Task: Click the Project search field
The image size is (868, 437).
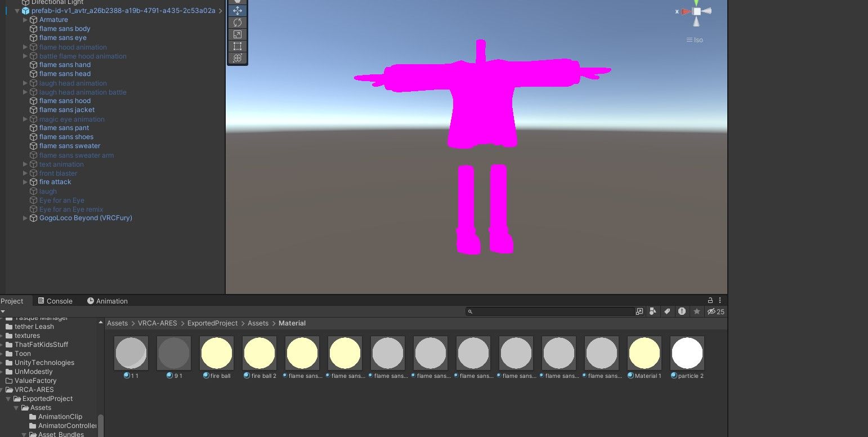Action: (x=550, y=311)
